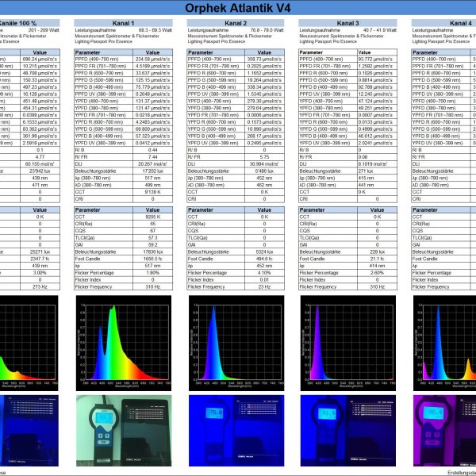The image size is (476, 476).
Task: Open the Kanal 3 spectrum graph
Action: 348,343
